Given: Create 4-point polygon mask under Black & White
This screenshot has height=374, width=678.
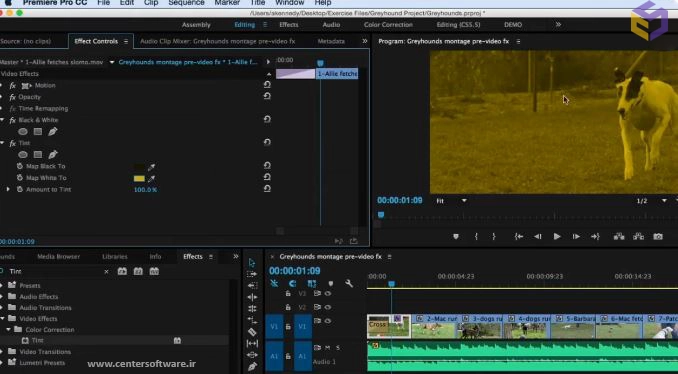Looking at the screenshot, I should 38,131.
